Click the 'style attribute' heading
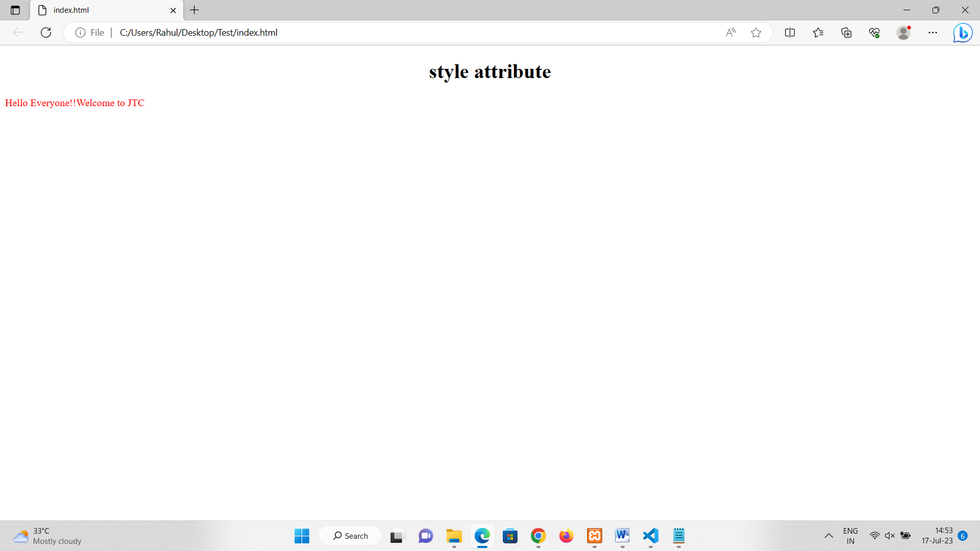Viewport: 980px width, 551px height. (490, 71)
